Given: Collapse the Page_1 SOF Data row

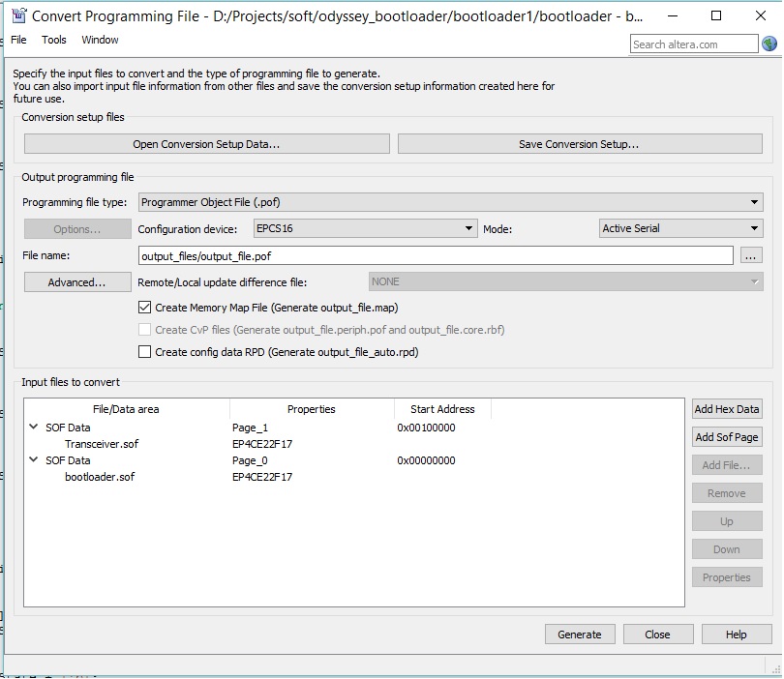Looking at the screenshot, I should tap(34, 428).
